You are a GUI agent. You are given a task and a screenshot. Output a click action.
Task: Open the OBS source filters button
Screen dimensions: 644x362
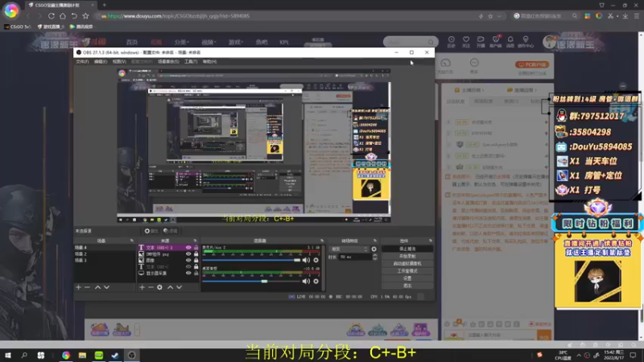(x=170, y=231)
